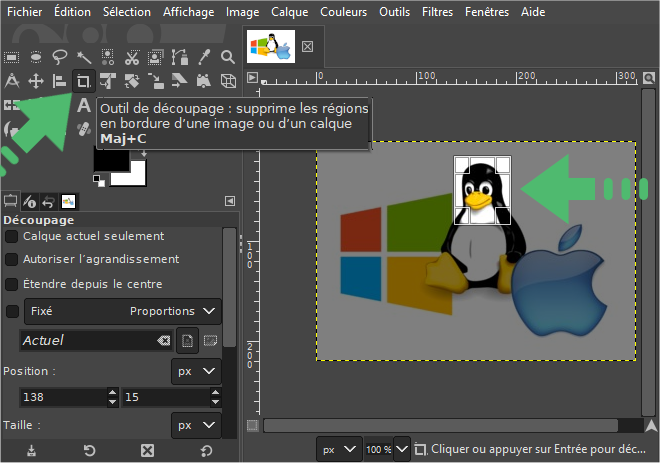Select the 3D Transform cube tool
Image resolution: width=660 pixels, height=463 pixels.
click(228, 81)
